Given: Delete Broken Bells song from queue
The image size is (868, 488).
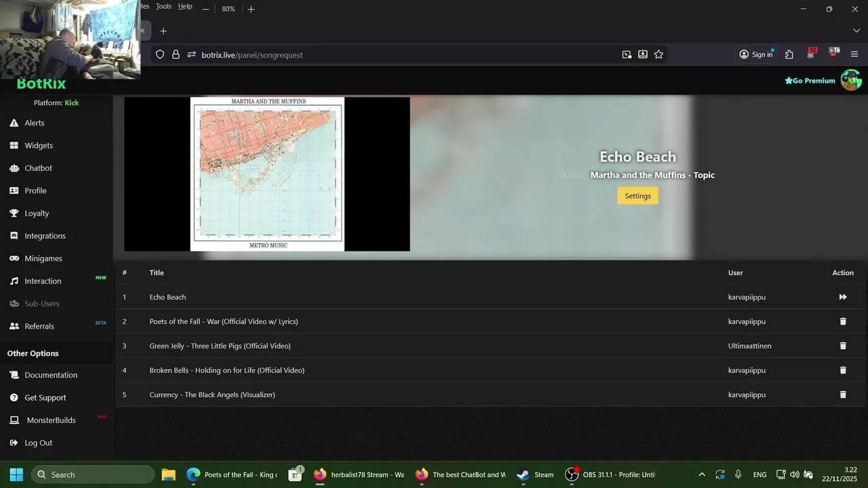Looking at the screenshot, I should (843, 370).
